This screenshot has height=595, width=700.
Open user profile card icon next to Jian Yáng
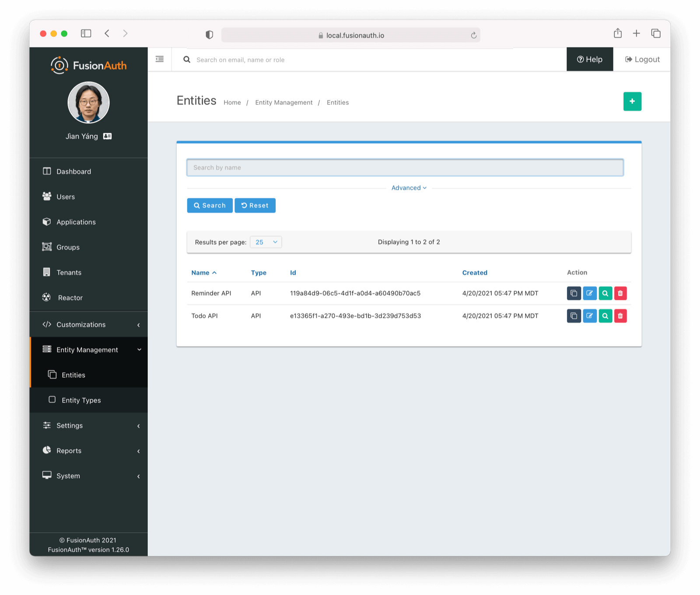coord(108,136)
